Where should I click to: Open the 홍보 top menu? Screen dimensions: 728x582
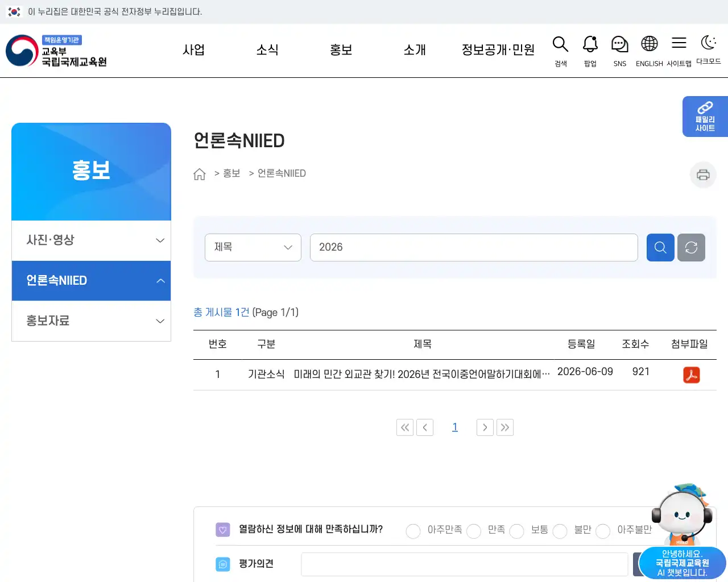click(x=341, y=50)
